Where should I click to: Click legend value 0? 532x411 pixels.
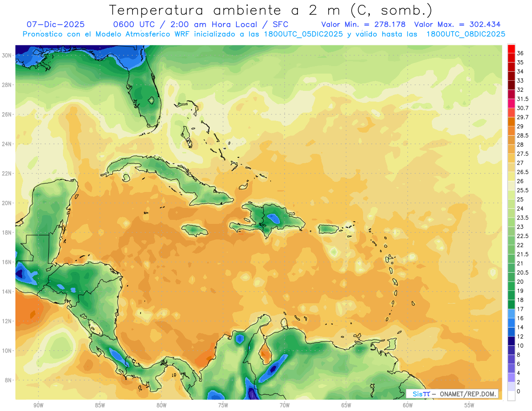519,391
